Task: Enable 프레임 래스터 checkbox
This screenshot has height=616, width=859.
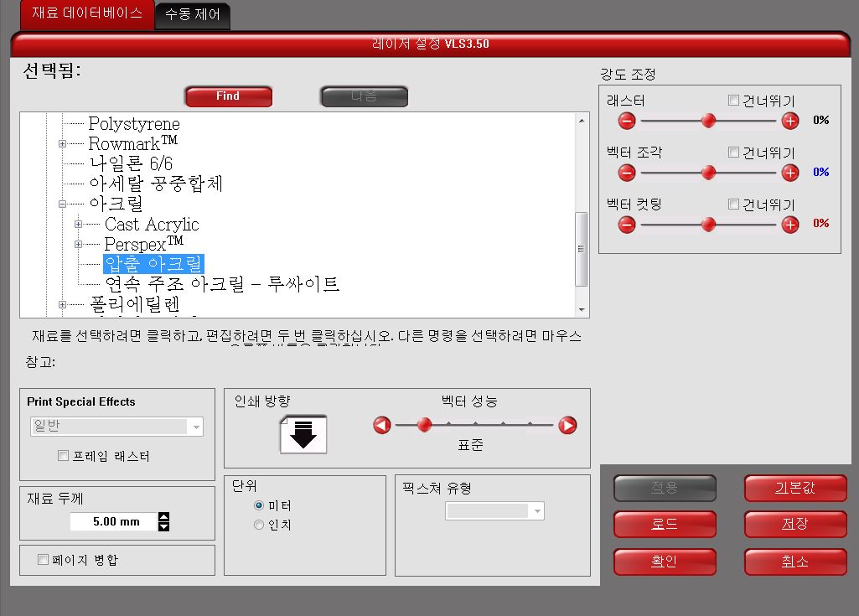Action: point(63,455)
